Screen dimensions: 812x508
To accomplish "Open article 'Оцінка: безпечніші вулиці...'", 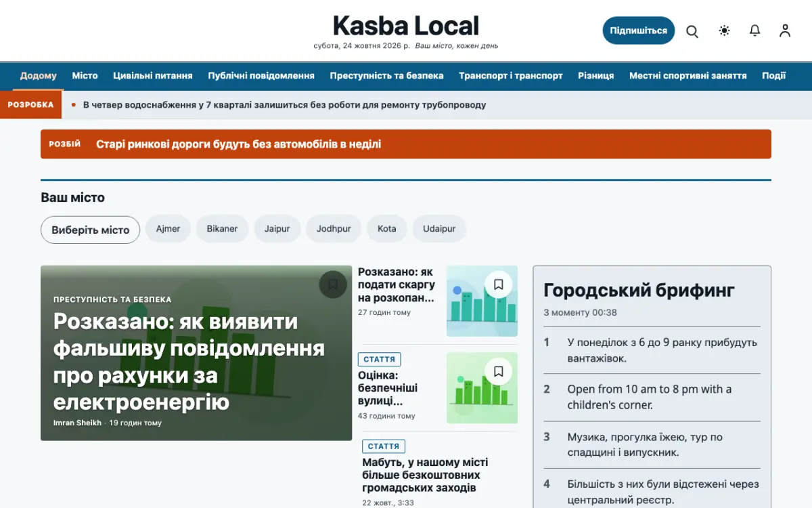I will coord(388,388).
